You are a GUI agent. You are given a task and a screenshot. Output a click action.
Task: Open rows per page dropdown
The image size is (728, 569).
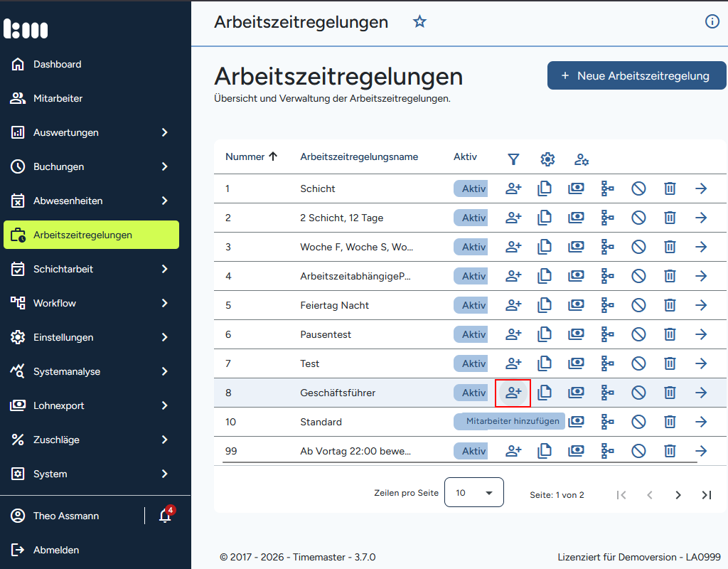click(x=474, y=492)
